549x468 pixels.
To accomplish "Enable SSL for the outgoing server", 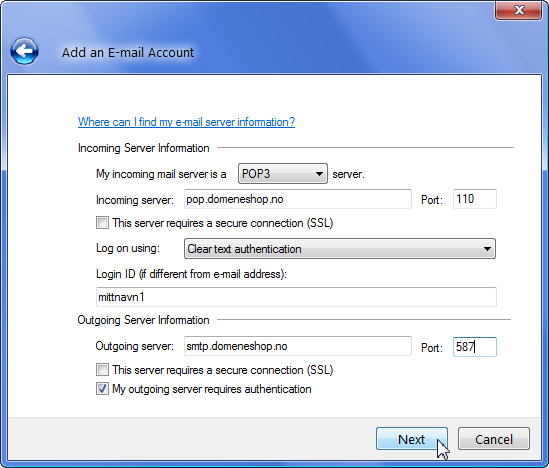I will click(102, 370).
